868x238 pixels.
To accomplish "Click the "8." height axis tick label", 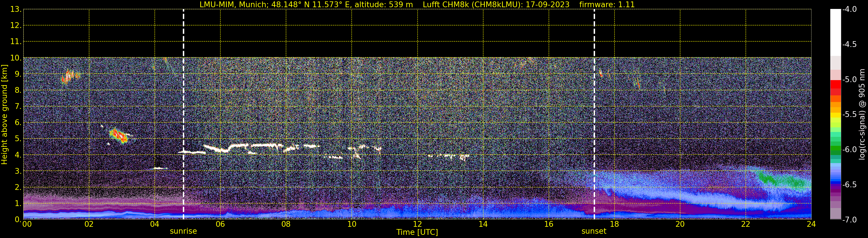I will click(18, 90).
